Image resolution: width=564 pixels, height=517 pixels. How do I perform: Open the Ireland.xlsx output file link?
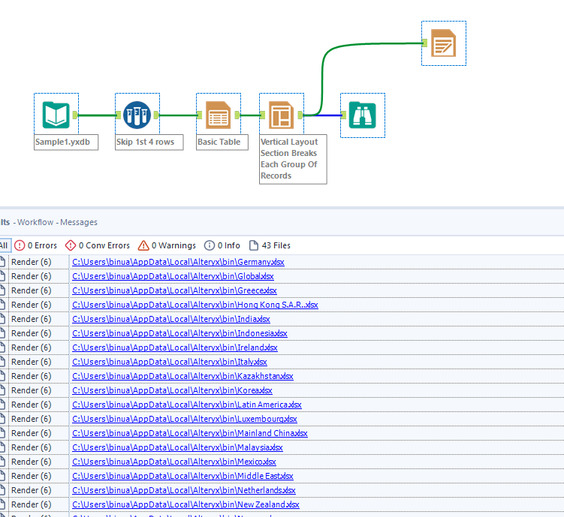coord(174,348)
